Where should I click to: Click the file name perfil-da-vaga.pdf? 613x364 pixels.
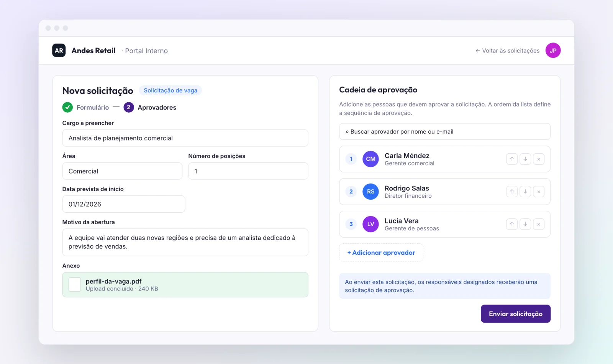click(114, 281)
